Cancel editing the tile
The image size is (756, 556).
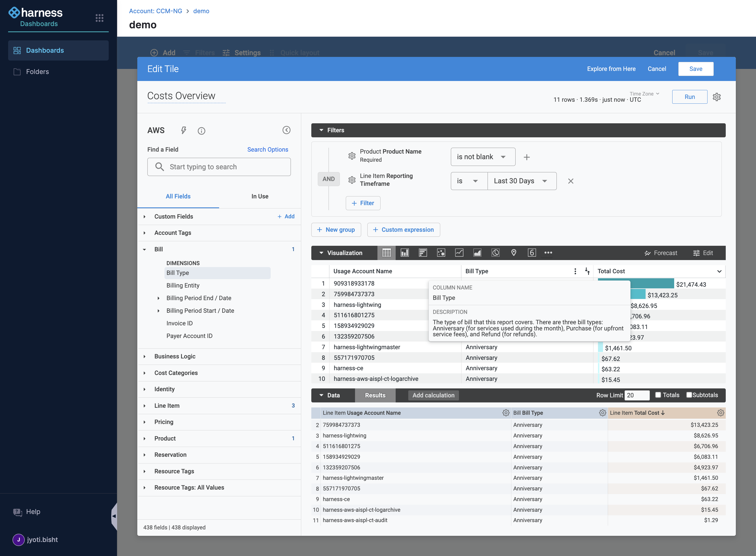coord(657,69)
